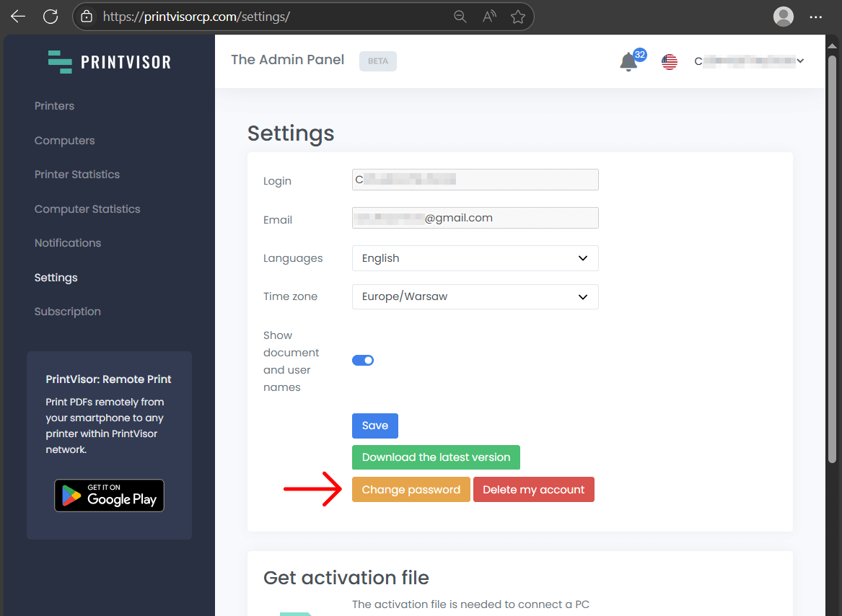Reset zoom using the magnifier icon

coord(460,16)
